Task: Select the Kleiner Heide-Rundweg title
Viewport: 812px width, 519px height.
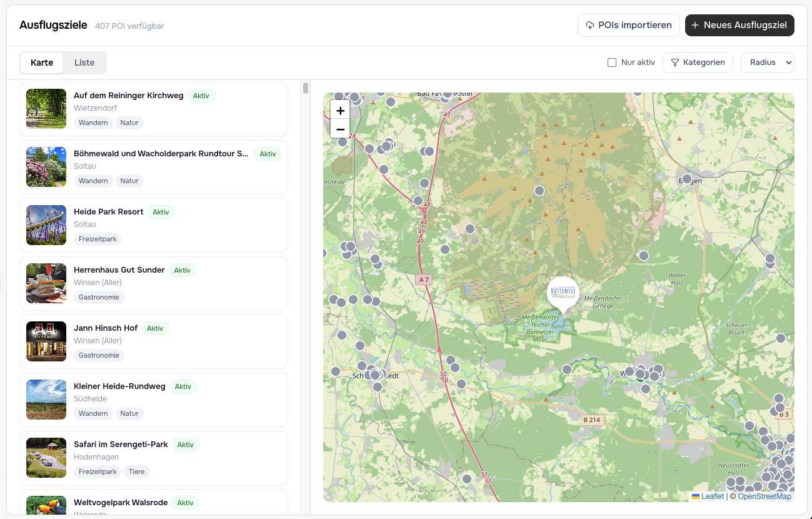Action: (119, 386)
